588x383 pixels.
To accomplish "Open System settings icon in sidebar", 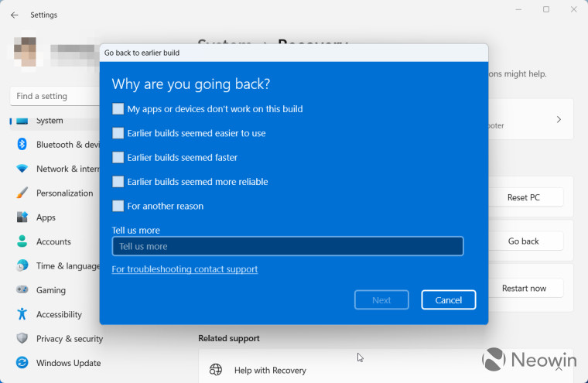I will point(22,121).
